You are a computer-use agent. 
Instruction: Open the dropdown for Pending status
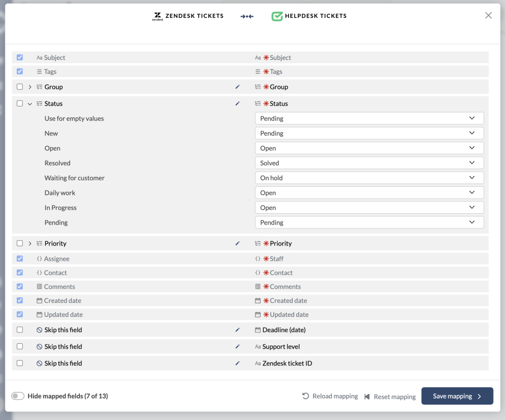pos(370,222)
